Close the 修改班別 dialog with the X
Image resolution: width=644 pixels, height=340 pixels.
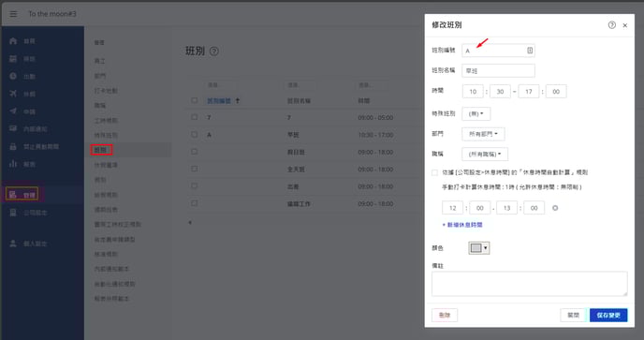coord(624,25)
